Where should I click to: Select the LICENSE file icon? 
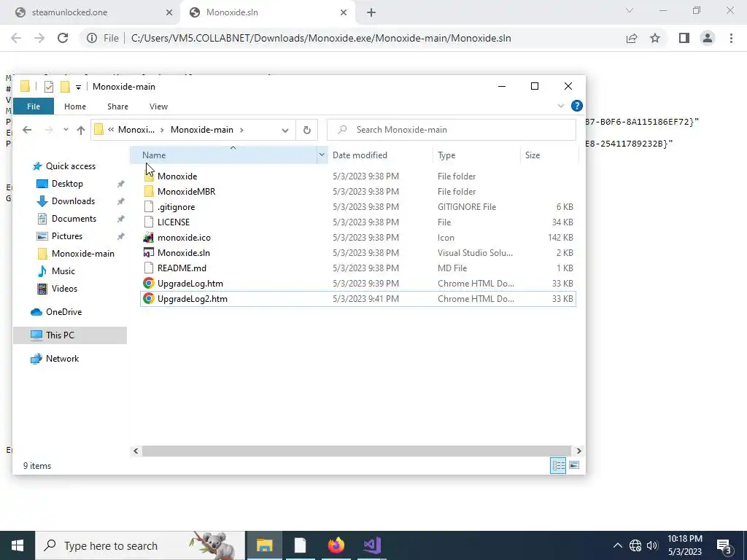tap(149, 222)
